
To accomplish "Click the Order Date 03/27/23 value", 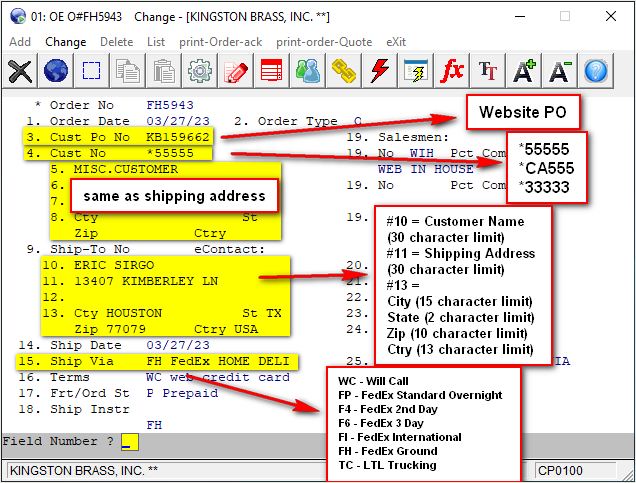I will pos(178,121).
